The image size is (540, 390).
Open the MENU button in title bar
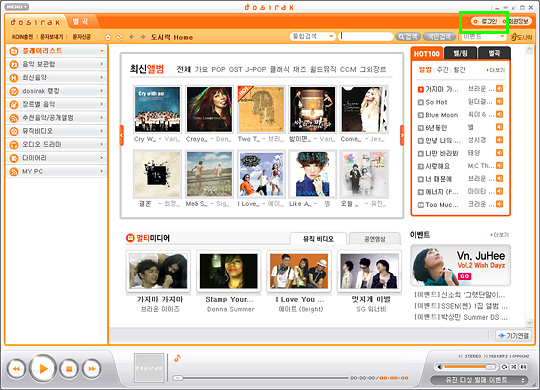(x=17, y=7)
